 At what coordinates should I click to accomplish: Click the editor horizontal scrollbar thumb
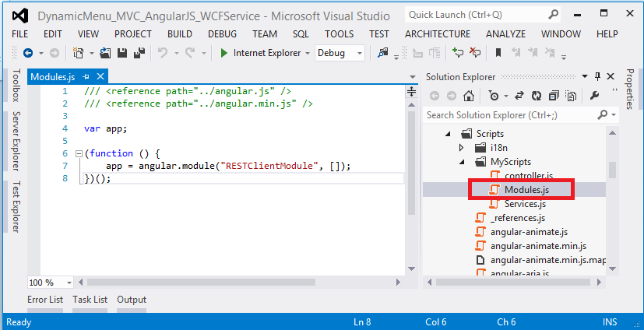[x=201, y=283]
